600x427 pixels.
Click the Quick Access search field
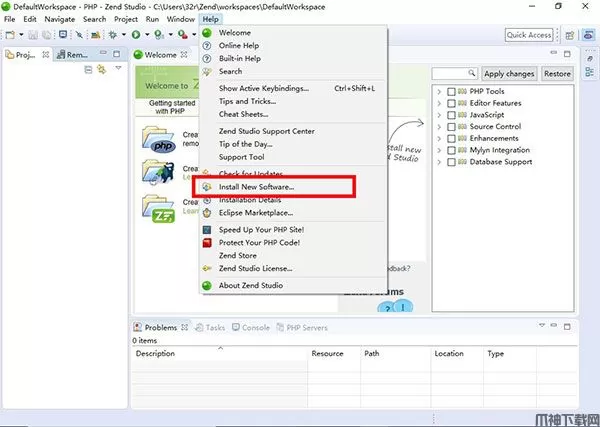(x=530, y=35)
